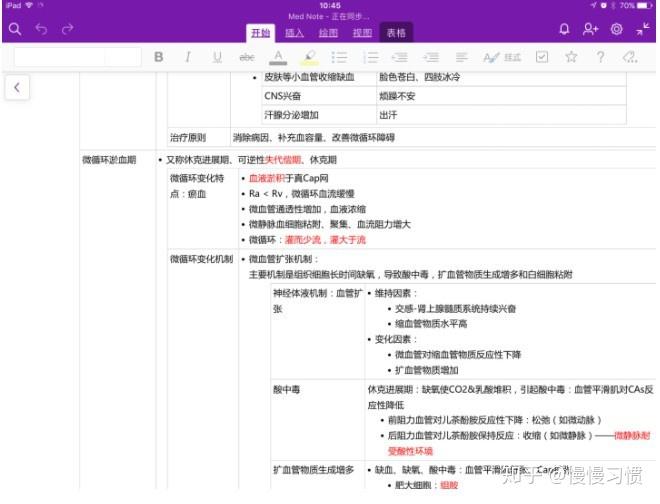Select the 治疗原则 cell

click(x=199, y=137)
